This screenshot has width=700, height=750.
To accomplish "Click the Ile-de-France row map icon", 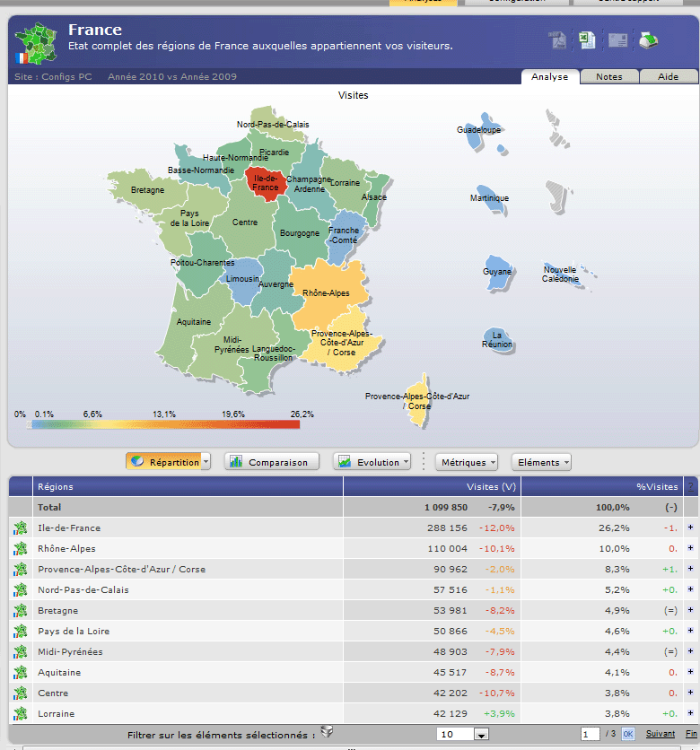I will (x=20, y=528).
